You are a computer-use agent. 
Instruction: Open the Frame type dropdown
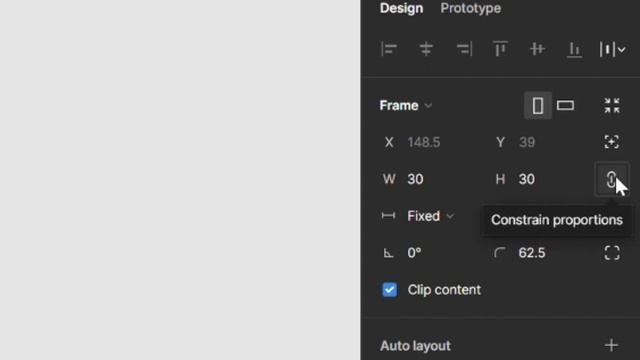405,106
